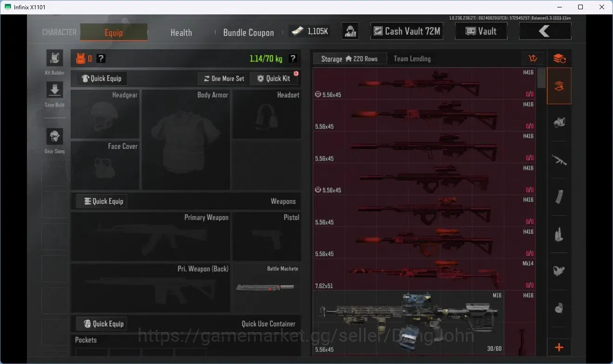
Task: Open the Bundle Coupon tab
Action: pos(249,32)
